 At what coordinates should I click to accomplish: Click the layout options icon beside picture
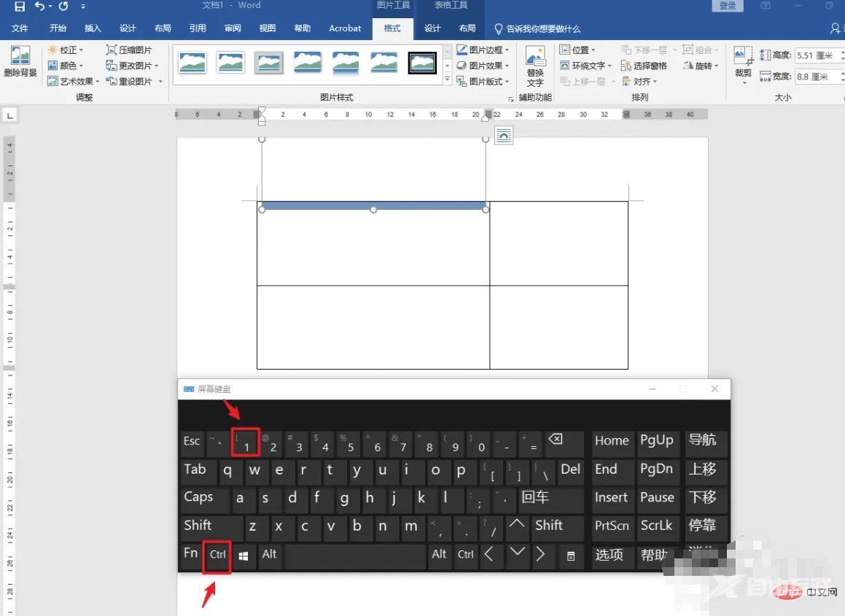tap(503, 135)
